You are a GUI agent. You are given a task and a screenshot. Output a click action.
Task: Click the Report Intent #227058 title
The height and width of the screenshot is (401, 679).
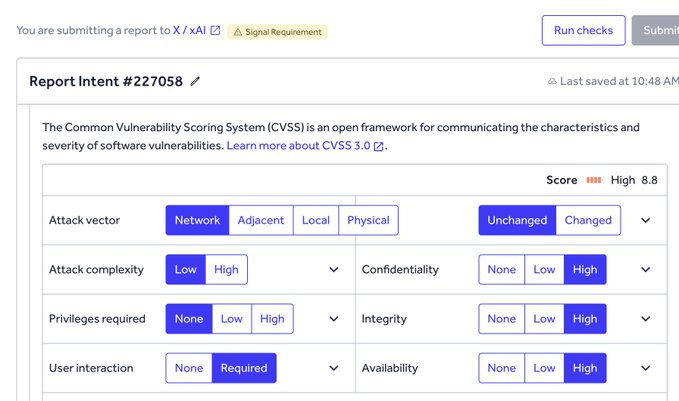pos(106,81)
